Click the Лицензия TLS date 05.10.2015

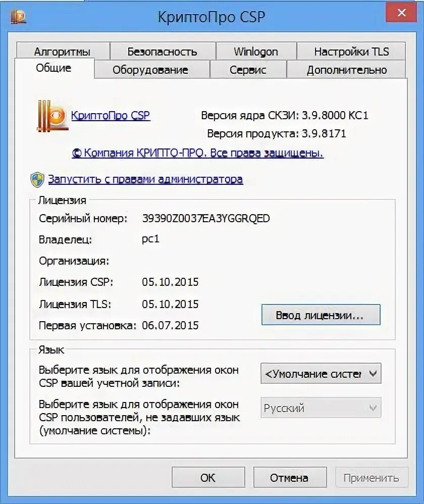[x=170, y=304]
